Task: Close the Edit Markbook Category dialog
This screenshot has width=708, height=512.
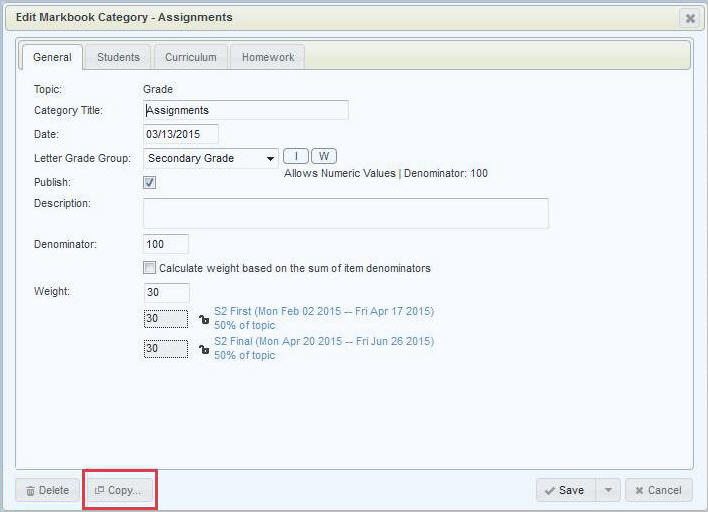Action: click(689, 18)
